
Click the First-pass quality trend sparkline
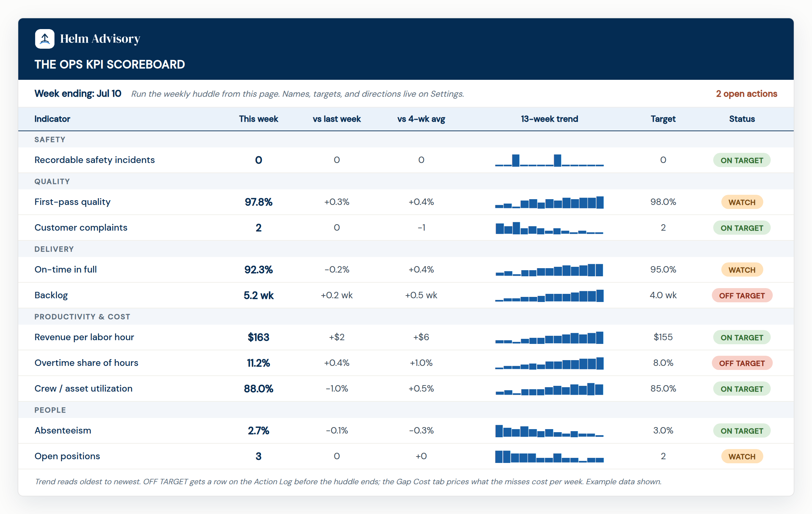[549, 202]
